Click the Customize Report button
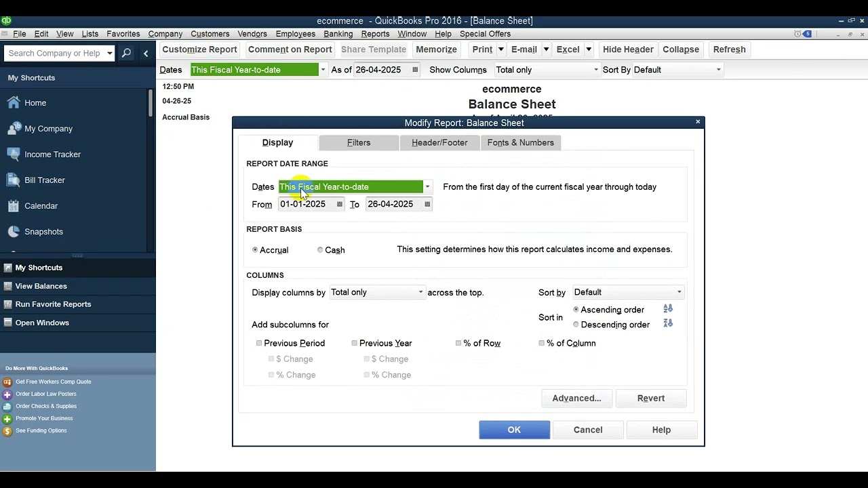Image resolution: width=868 pixels, height=488 pixels. tap(199, 49)
